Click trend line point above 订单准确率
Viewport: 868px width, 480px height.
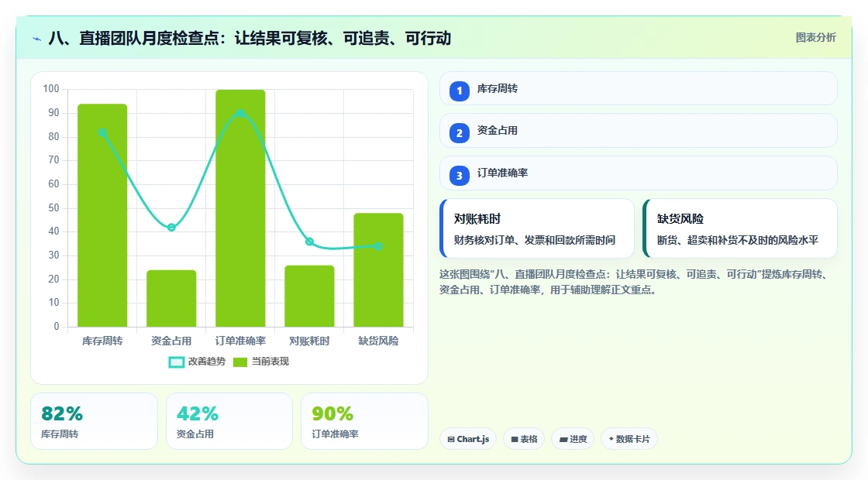click(240, 113)
